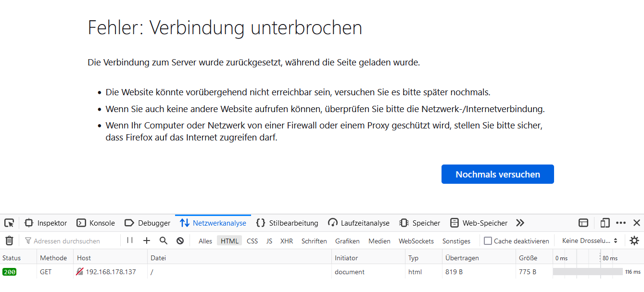Screen dimensions: 644x292
Task: Switch to the Konsole tab
Action: point(96,223)
